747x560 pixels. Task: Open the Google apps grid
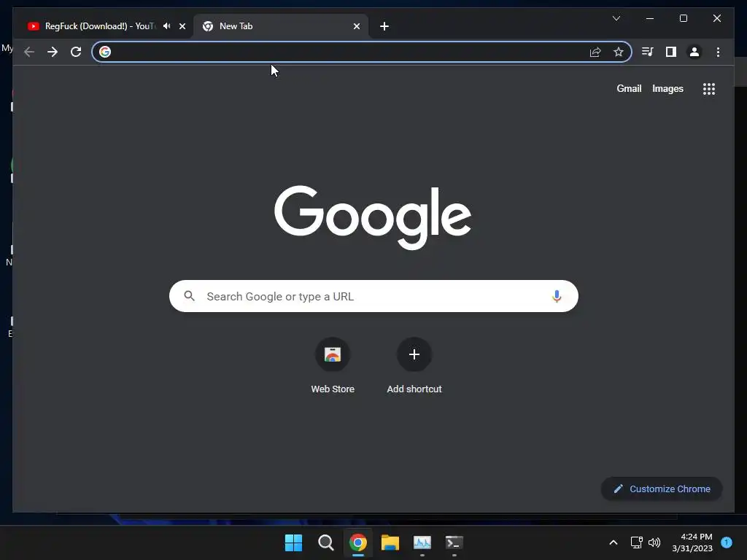click(709, 89)
